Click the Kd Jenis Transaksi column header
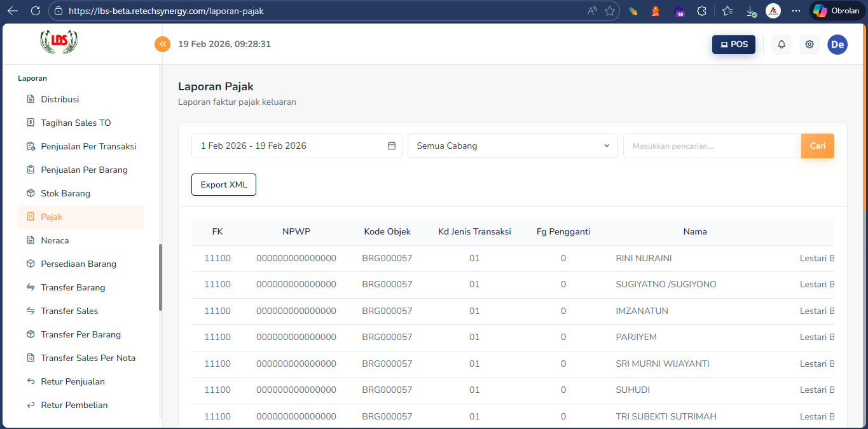The image size is (868, 429). click(x=474, y=231)
